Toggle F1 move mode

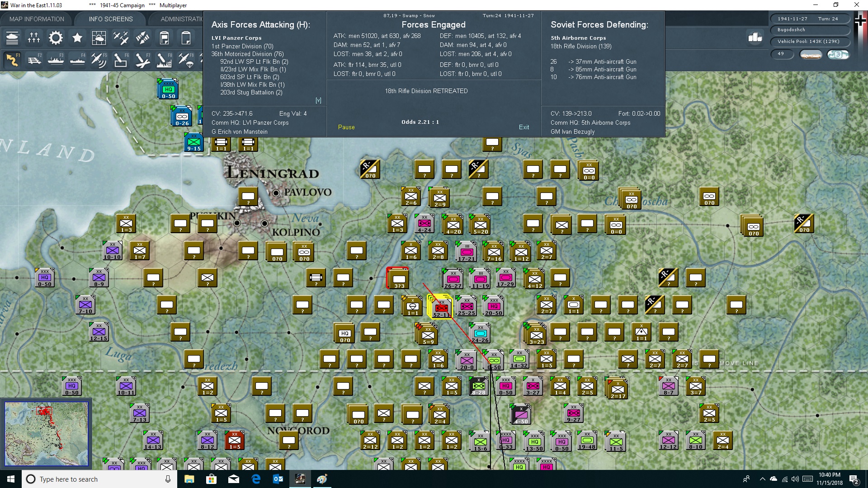(x=12, y=60)
